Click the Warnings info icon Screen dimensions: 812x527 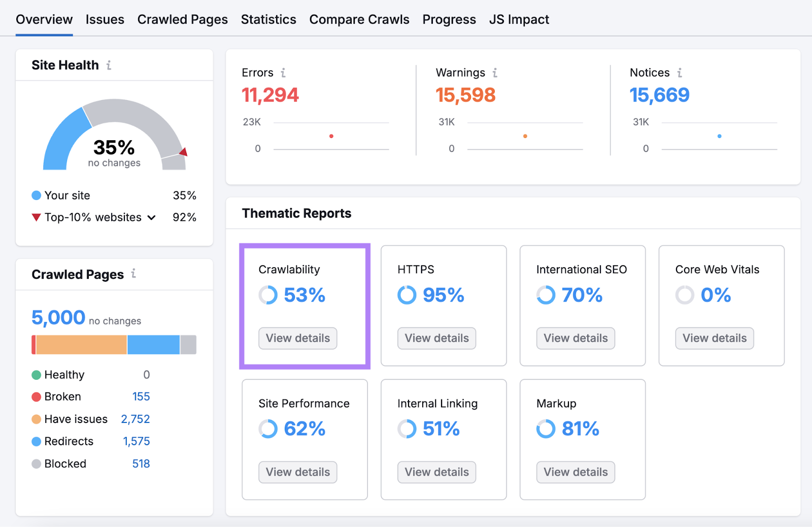click(x=495, y=73)
